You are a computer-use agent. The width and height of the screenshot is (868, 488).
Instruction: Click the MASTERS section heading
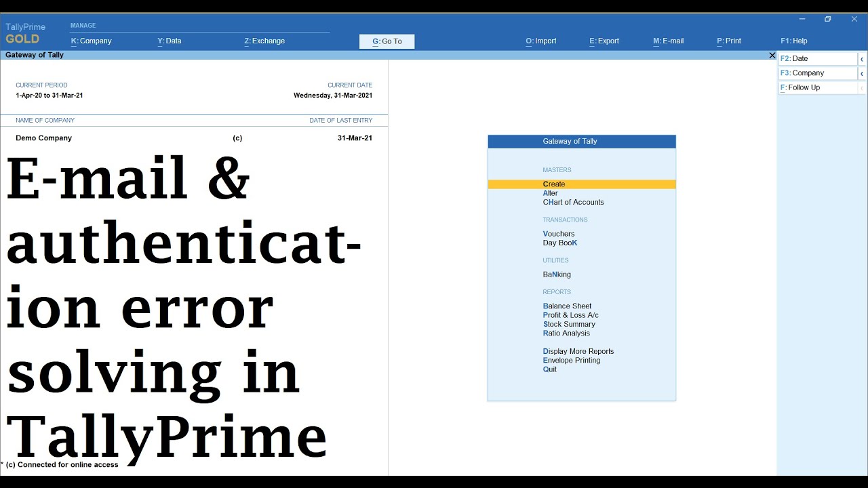pos(557,170)
